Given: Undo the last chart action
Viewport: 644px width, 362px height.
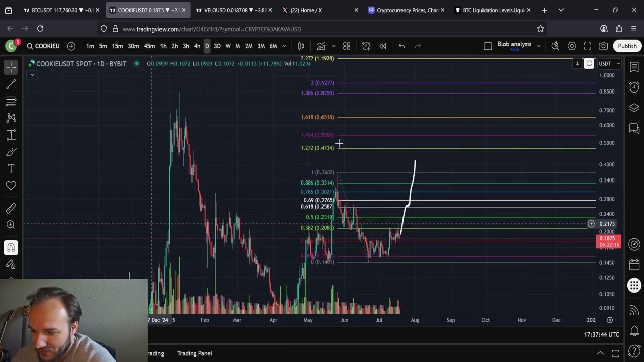Looking at the screenshot, I should [x=401, y=46].
